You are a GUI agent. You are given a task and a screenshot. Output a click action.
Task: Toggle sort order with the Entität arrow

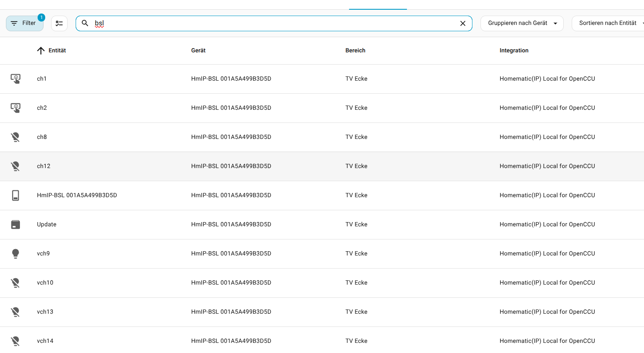(41, 51)
